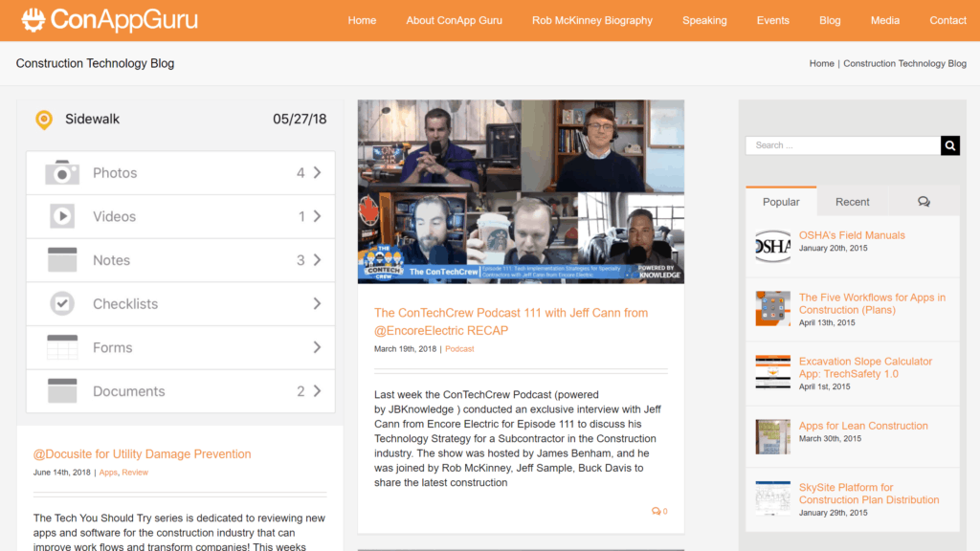Click the Review category link
Screen dimensions: 980x551
tap(135, 473)
